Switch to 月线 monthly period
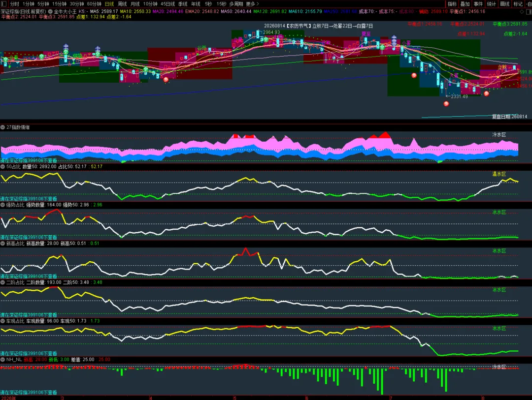This screenshot has width=532, height=400. click(x=135, y=4)
